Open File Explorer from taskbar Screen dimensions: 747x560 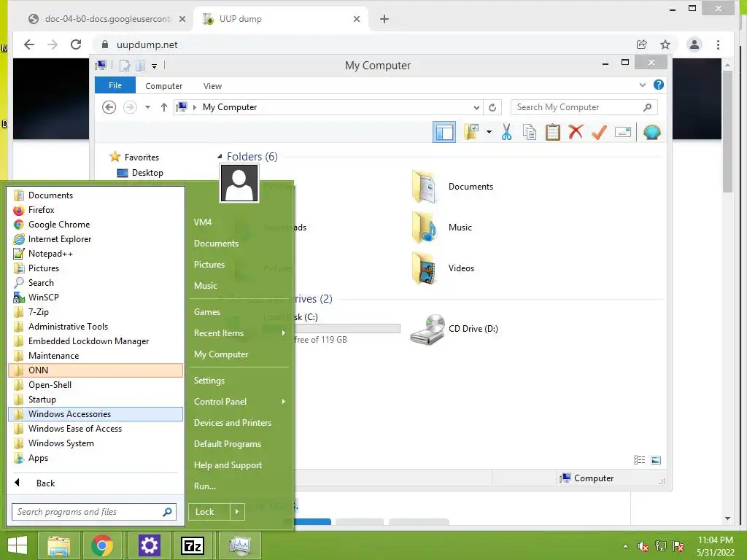(x=58, y=545)
